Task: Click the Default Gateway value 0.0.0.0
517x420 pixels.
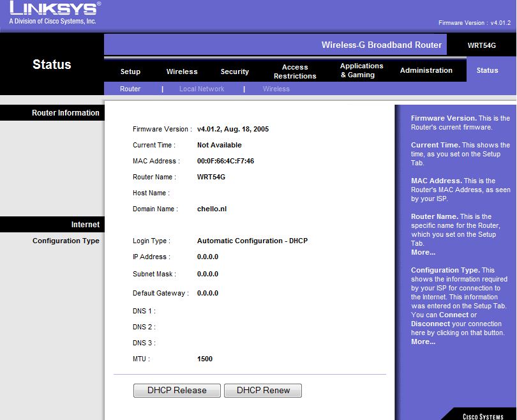Action: tap(207, 293)
